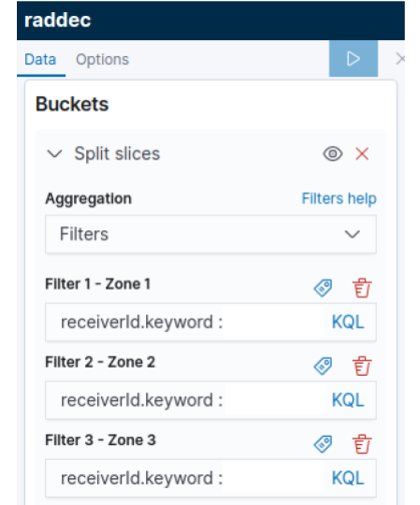Switch Filter 3 query language via KQL
Image resolution: width=420 pixels, height=505 pixels.
(348, 478)
